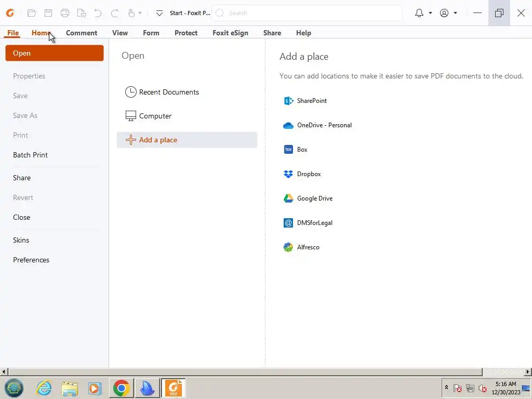Screen dimensions: 532x399
Task: Click the Print icon in quick toolbar
Action: (x=65, y=13)
